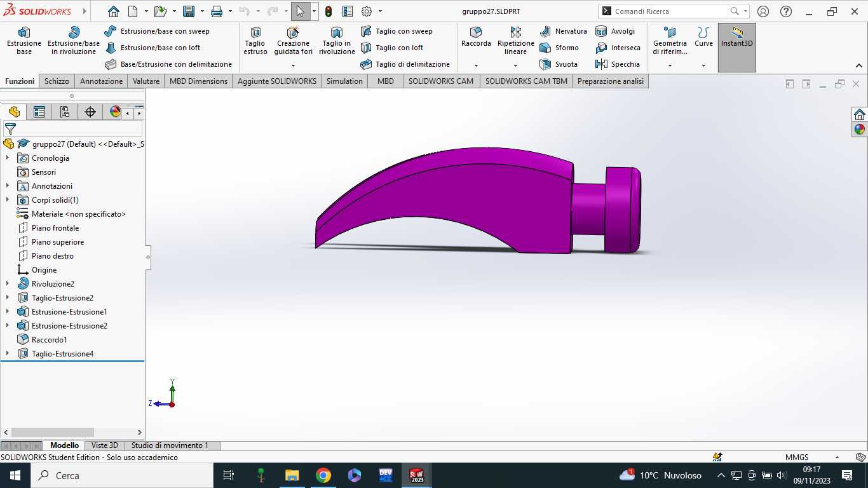Open the Curve dropdown arrow

pyautogui.click(x=703, y=65)
